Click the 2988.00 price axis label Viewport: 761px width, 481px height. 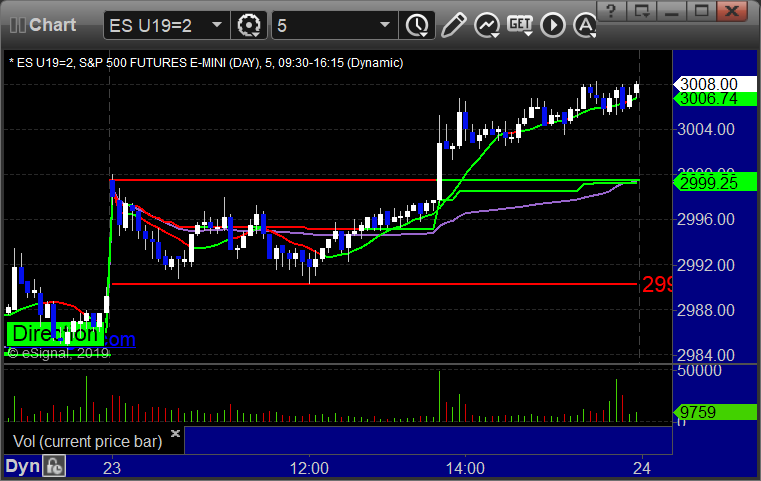pos(706,310)
